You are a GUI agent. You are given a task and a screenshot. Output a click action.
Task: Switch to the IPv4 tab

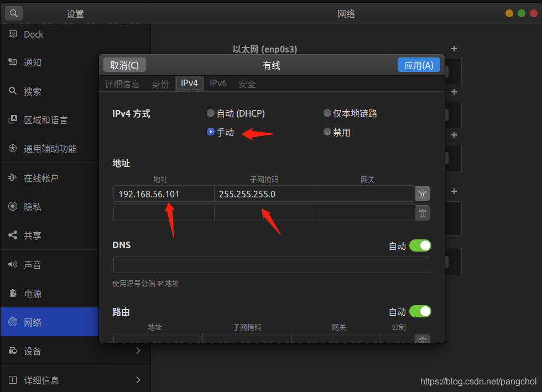pyautogui.click(x=189, y=83)
